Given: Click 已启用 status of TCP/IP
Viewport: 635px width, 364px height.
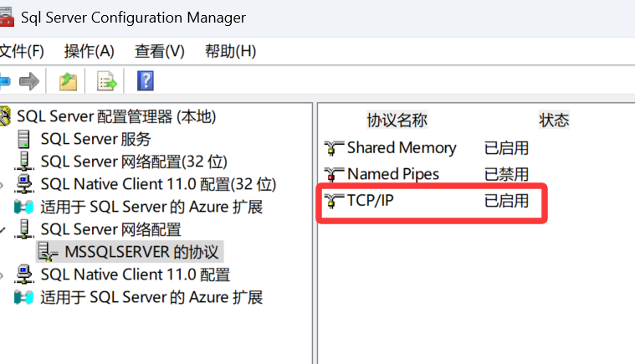Looking at the screenshot, I should pos(507,201).
